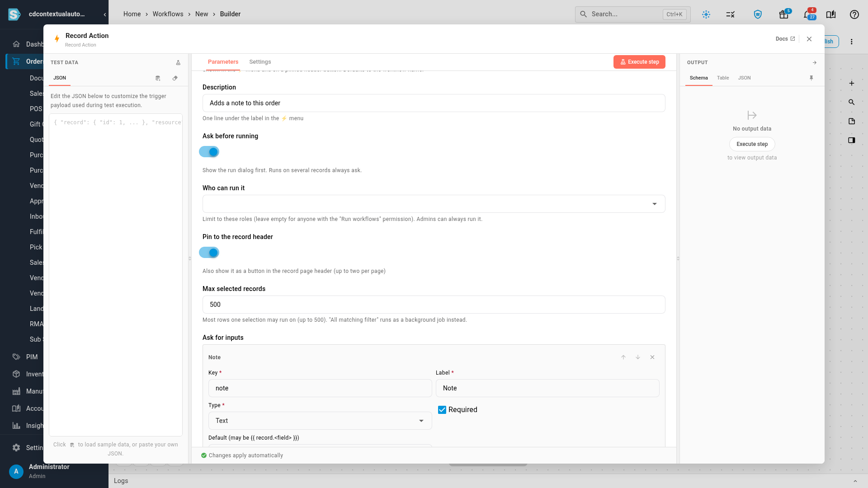868x488 pixels.
Task: Open the shield security icon
Action: pos(758,14)
